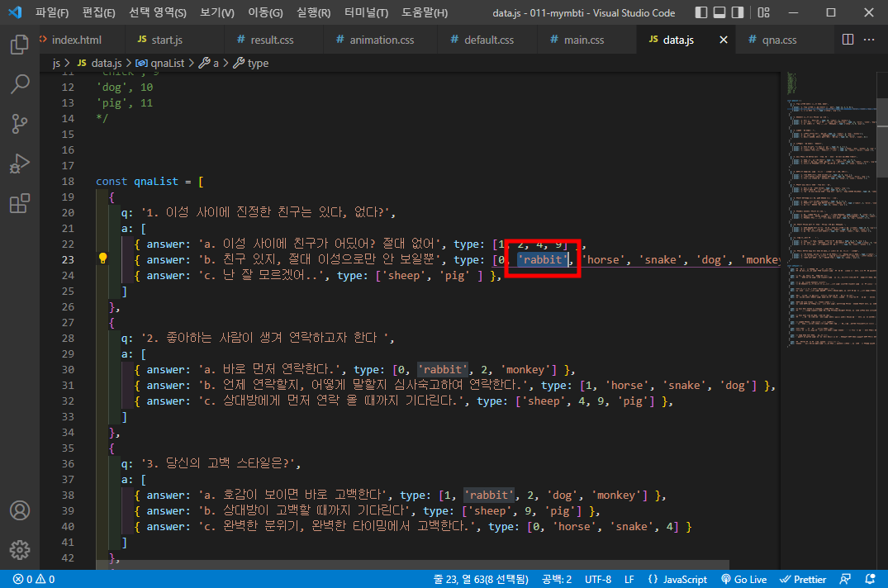The height and width of the screenshot is (588, 888).
Task: Click the horizontal editor scrollbar
Action: (x=412, y=565)
